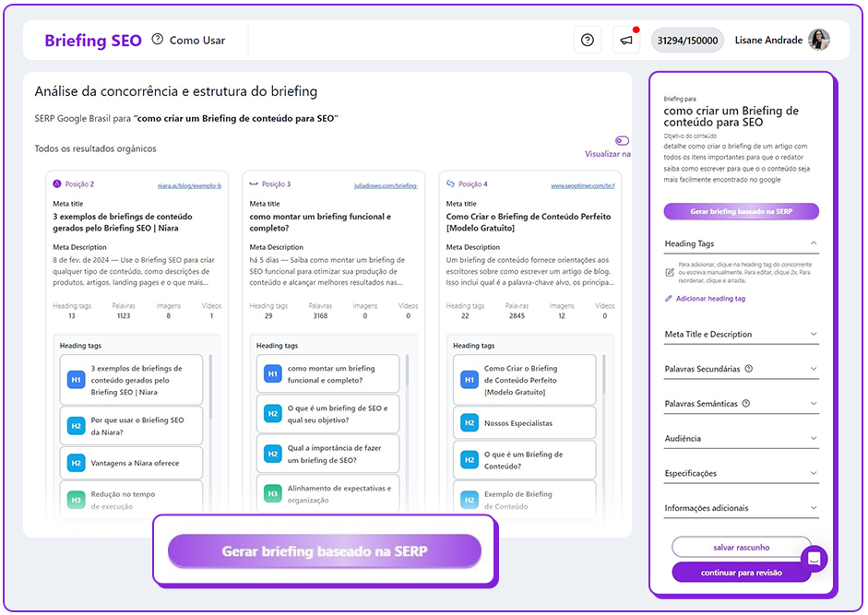Open the help circle button in the header
The width and height of the screenshot is (868, 615).
point(588,40)
